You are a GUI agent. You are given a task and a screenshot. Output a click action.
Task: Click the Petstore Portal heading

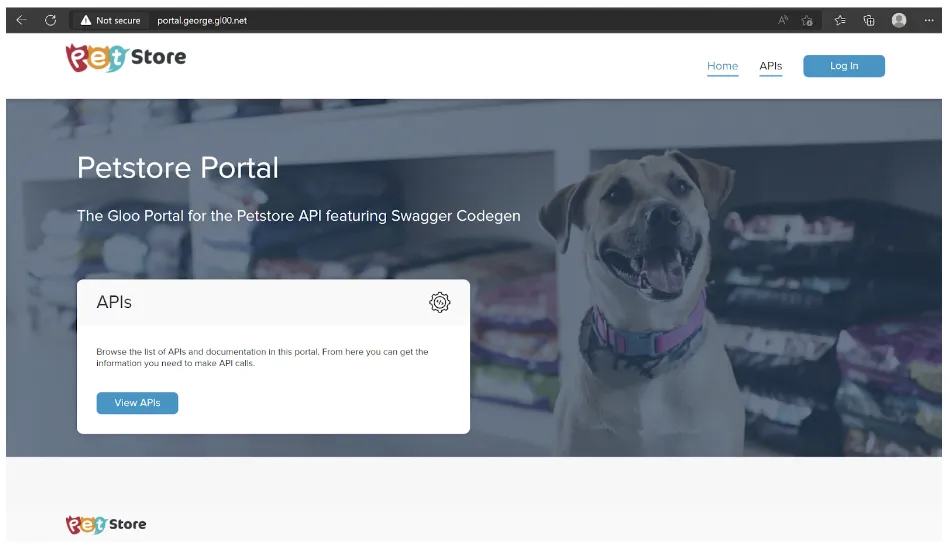point(178,168)
